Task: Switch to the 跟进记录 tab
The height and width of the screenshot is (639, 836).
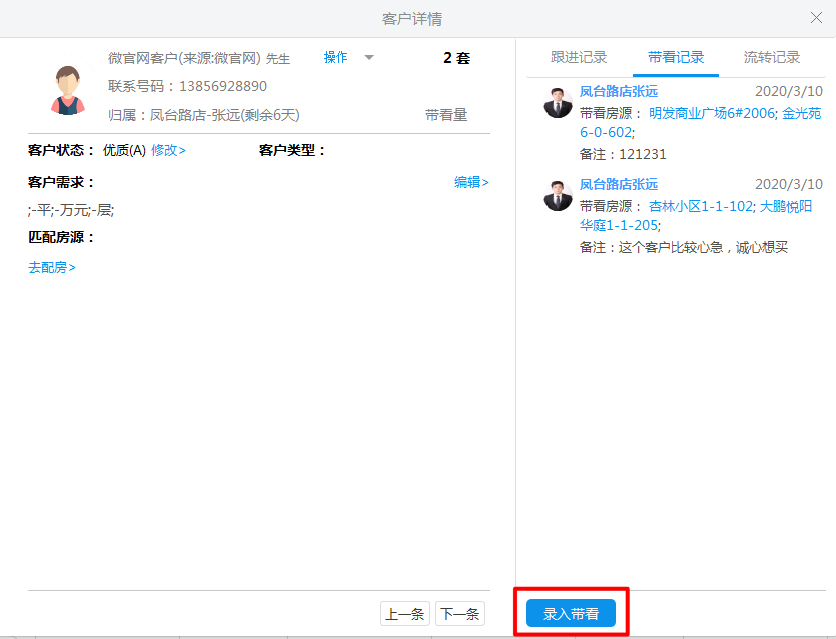Action: tap(579, 57)
